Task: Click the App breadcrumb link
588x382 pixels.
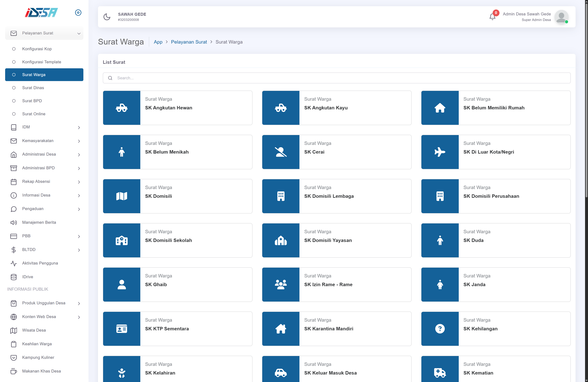Action: [x=158, y=42]
